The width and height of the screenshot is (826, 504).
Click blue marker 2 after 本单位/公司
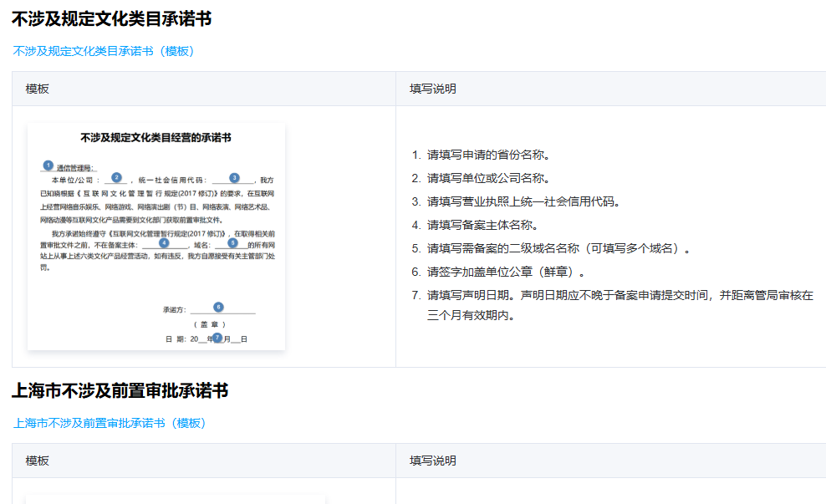117,177
